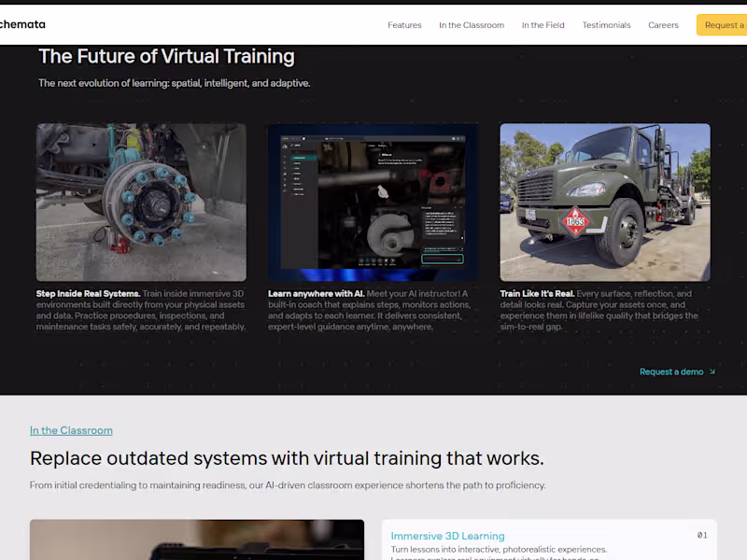The height and width of the screenshot is (560, 747).
Task: Click the teal "In the Classroom" link
Action: (71, 430)
